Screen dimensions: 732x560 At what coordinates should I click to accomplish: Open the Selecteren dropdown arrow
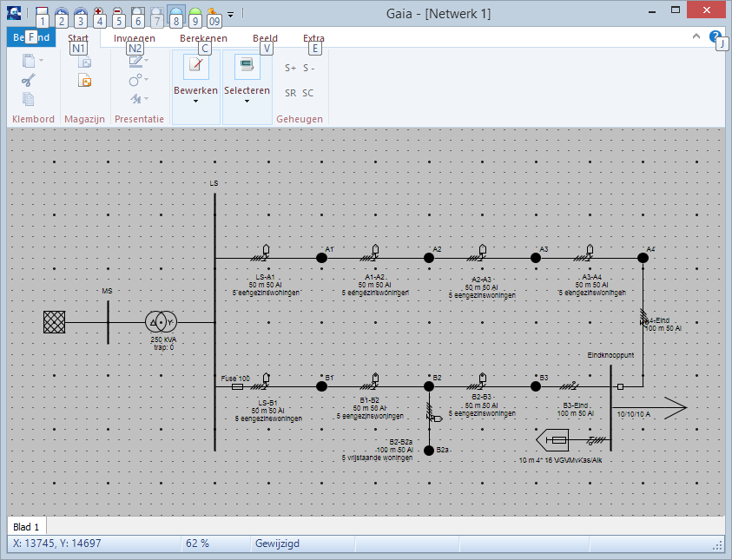tap(247, 102)
